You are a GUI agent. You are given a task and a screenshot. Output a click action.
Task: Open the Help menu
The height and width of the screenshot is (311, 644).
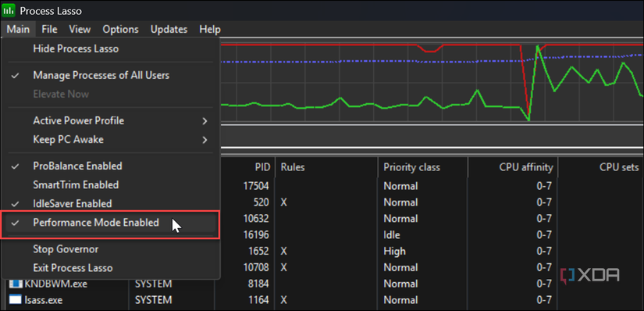210,29
